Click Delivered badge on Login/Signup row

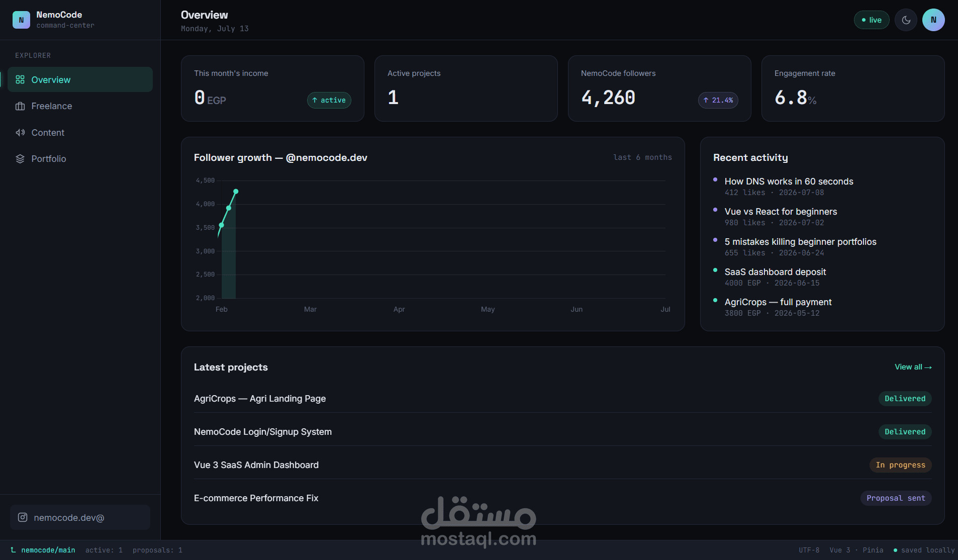coord(905,432)
